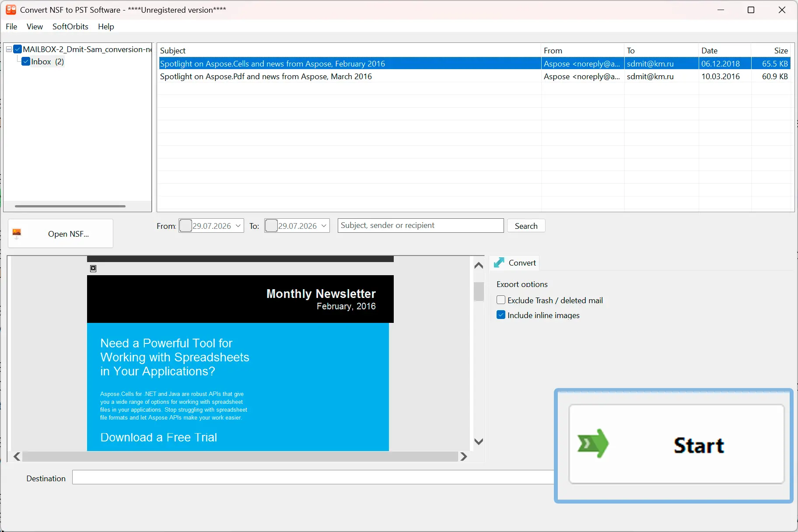
Task: Click the 60.9 KB size cell
Action: pos(774,77)
